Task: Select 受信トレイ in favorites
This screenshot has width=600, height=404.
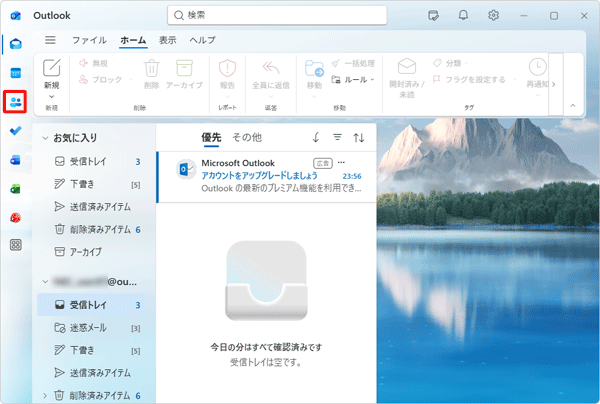Action: [x=91, y=161]
